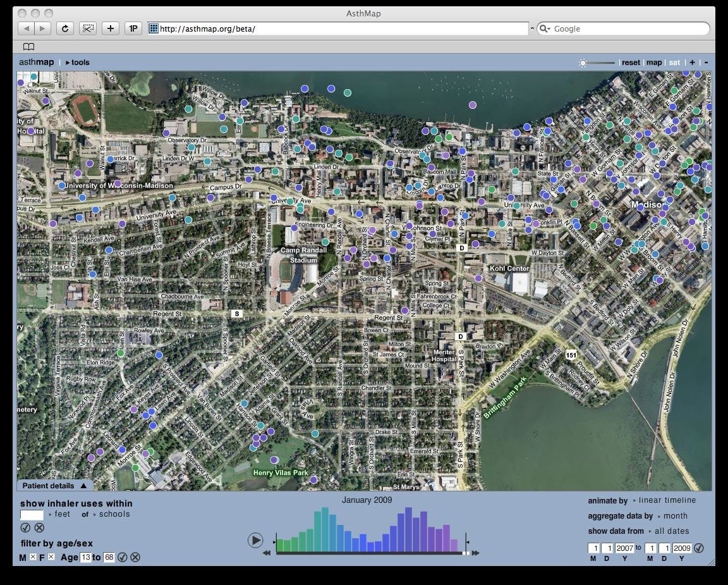Apply the age/sex filter checkmark
Screen dimensions: 728x585
[122, 557]
